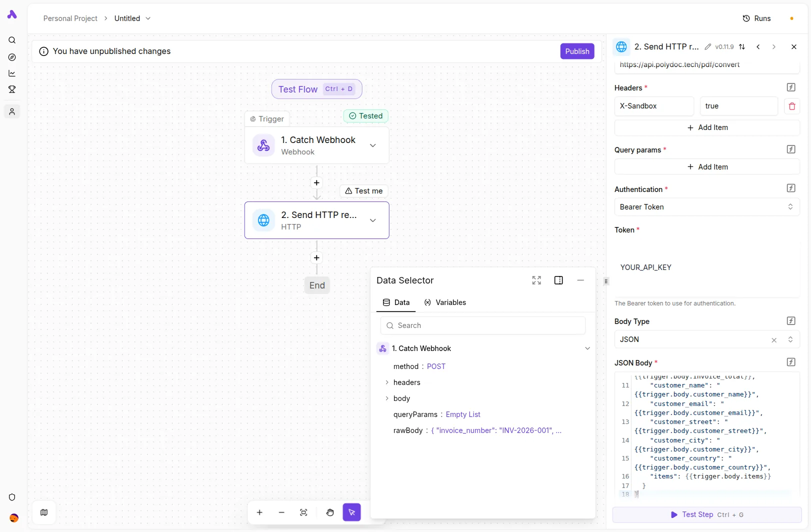Delete the X-Sandbox header row
Screen dimensions: 811x532
point(792,106)
